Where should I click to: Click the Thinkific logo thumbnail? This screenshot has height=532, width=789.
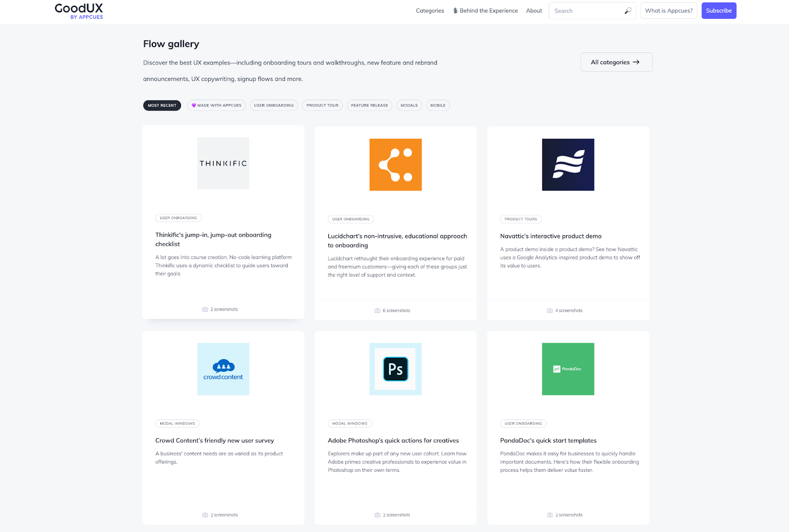[223, 163]
